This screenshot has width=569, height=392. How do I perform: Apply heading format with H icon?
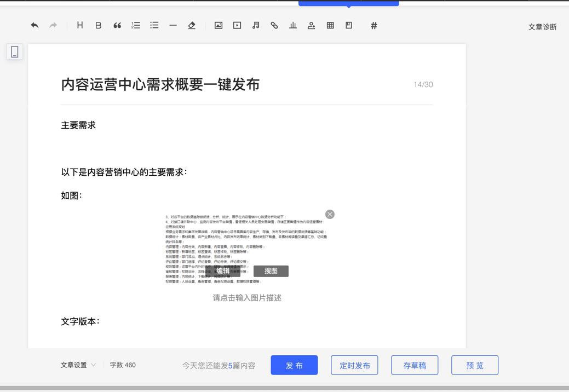(80, 25)
